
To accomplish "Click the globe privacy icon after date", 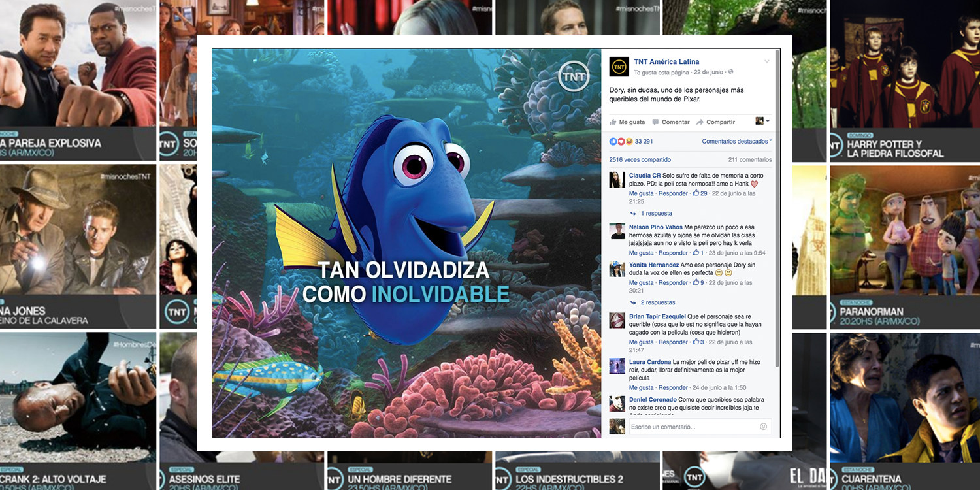I will click(x=731, y=72).
